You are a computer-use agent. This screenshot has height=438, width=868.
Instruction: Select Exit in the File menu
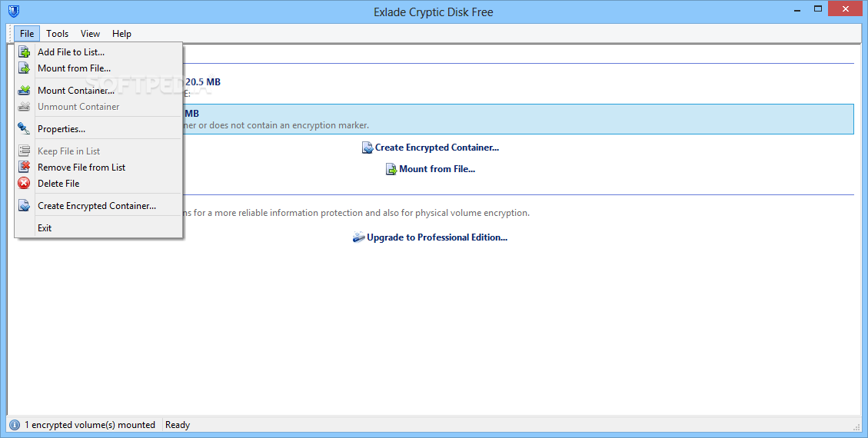point(99,228)
